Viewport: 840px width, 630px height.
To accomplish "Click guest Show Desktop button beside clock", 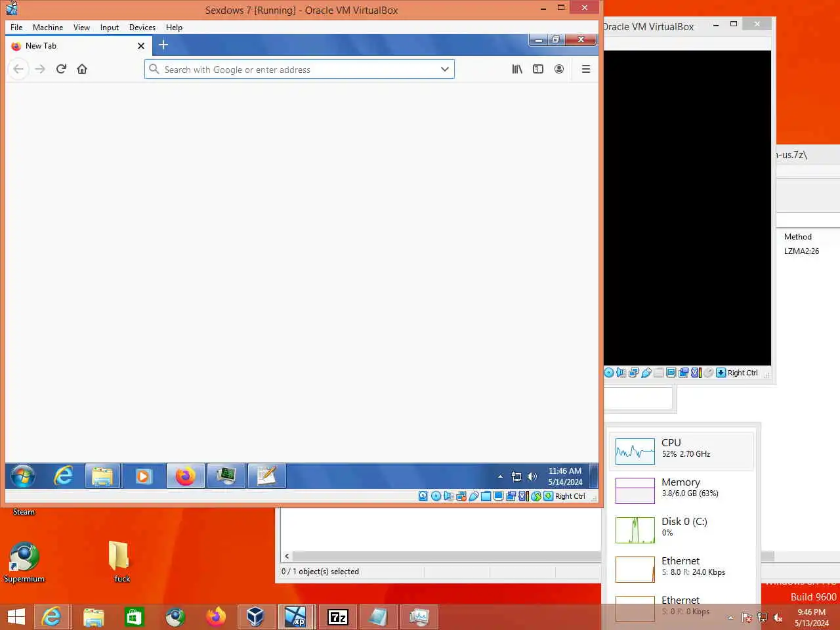I will (x=594, y=476).
